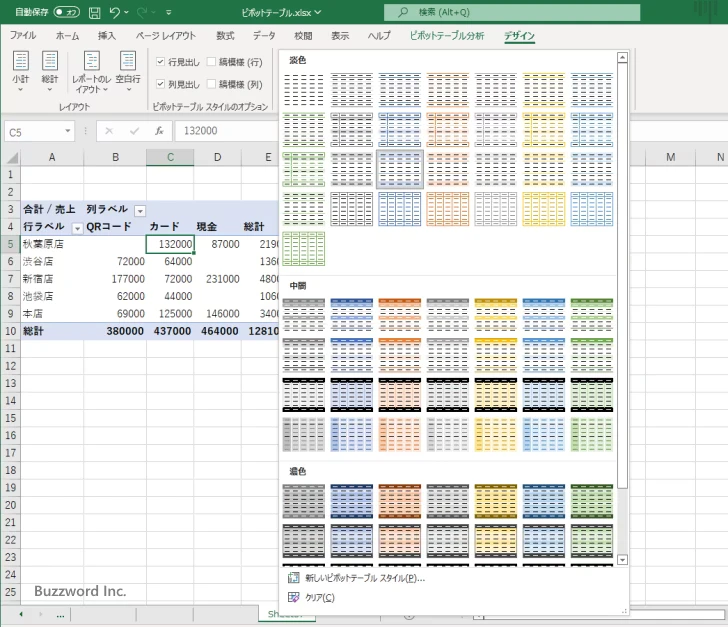Select light orange style in first light row

pyautogui.click(x=448, y=90)
